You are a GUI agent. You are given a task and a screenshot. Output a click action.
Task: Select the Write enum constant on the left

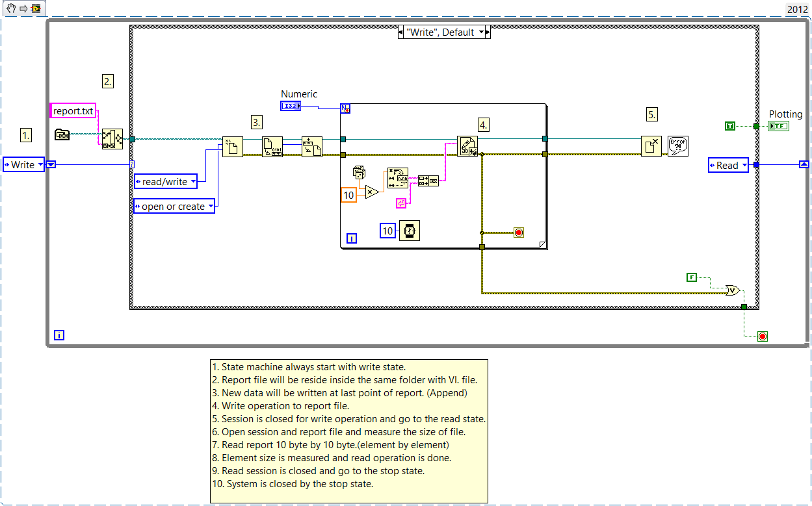[x=23, y=164]
